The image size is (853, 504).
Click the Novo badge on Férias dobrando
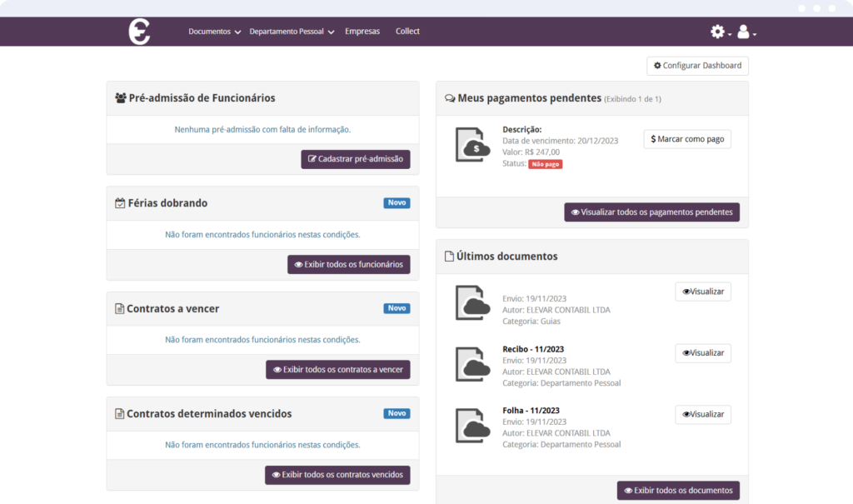[x=397, y=203]
